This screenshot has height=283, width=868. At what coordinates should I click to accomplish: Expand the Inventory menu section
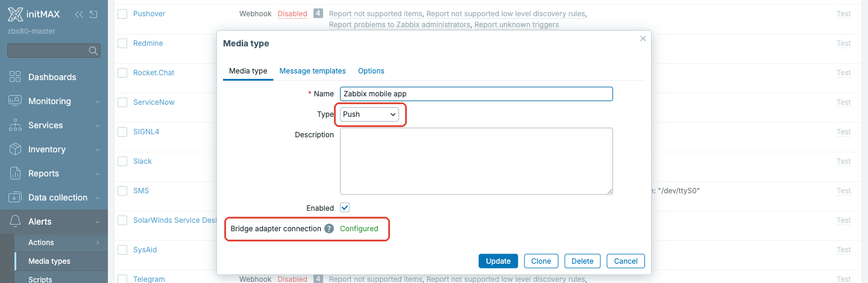(x=97, y=149)
